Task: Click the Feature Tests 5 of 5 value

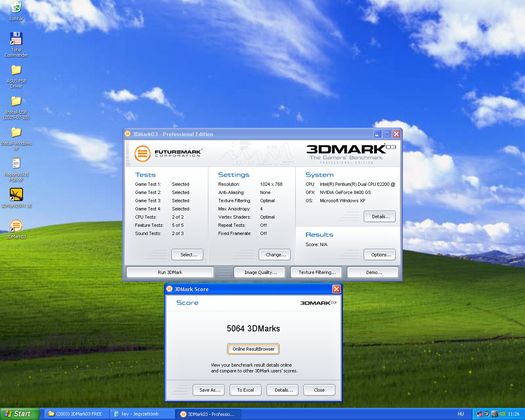Action: 178,225
